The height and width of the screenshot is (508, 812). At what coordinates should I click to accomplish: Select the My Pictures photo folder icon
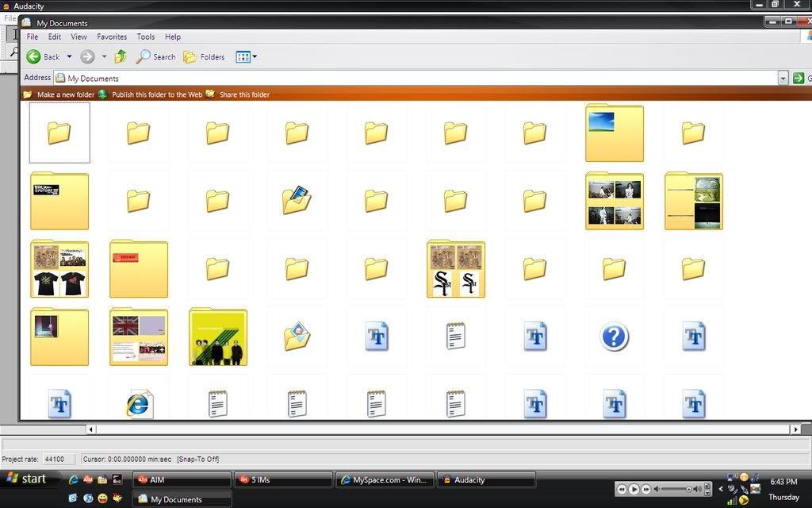coord(297,336)
